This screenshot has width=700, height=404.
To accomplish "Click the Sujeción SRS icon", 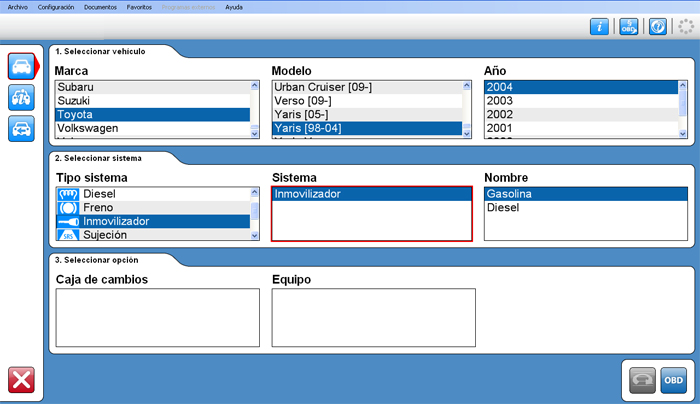I will (68, 235).
